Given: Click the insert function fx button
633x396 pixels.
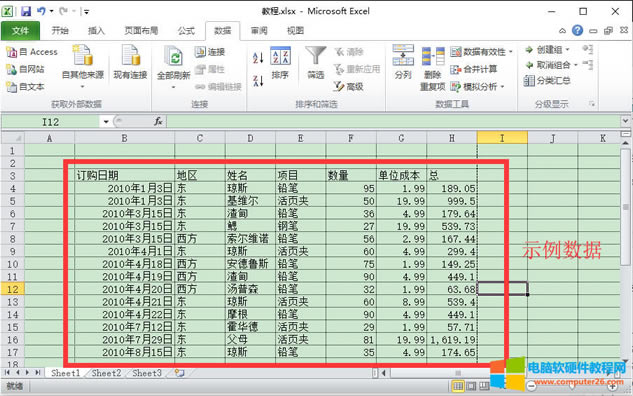Looking at the screenshot, I should (x=158, y=121).
